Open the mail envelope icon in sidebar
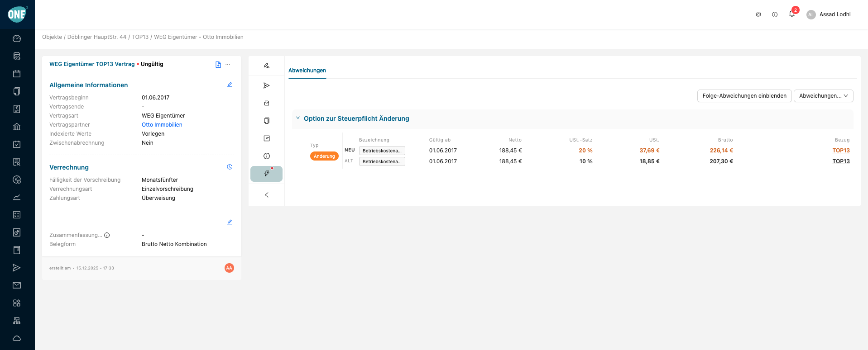The height and width of the screenshot is (350, 868). pyautogui.click(x=17, y=285)
